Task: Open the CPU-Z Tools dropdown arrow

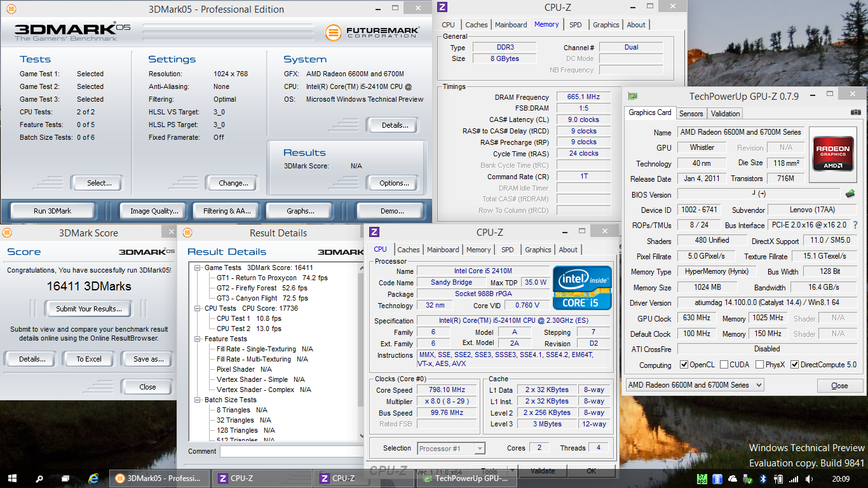Action: [513, 471]
